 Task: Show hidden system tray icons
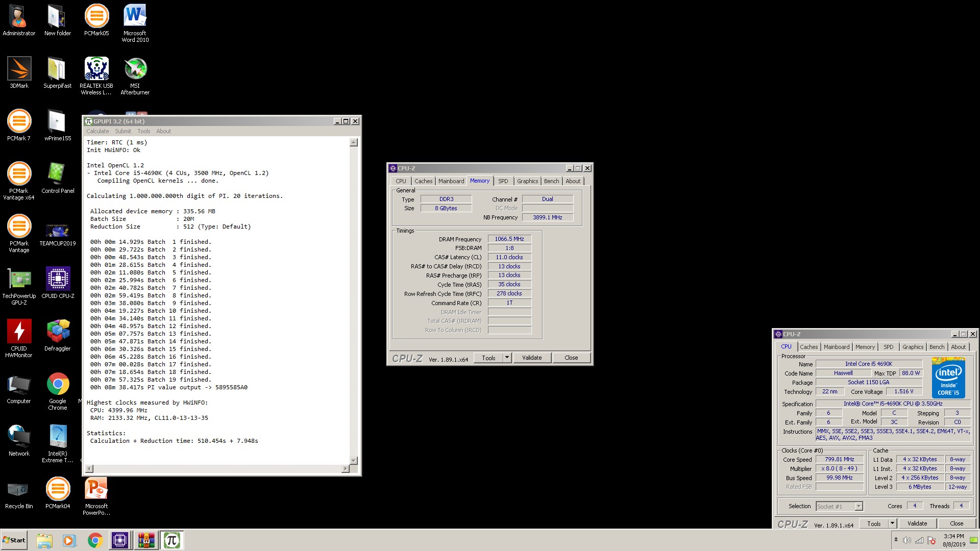[x=896, y=540]
